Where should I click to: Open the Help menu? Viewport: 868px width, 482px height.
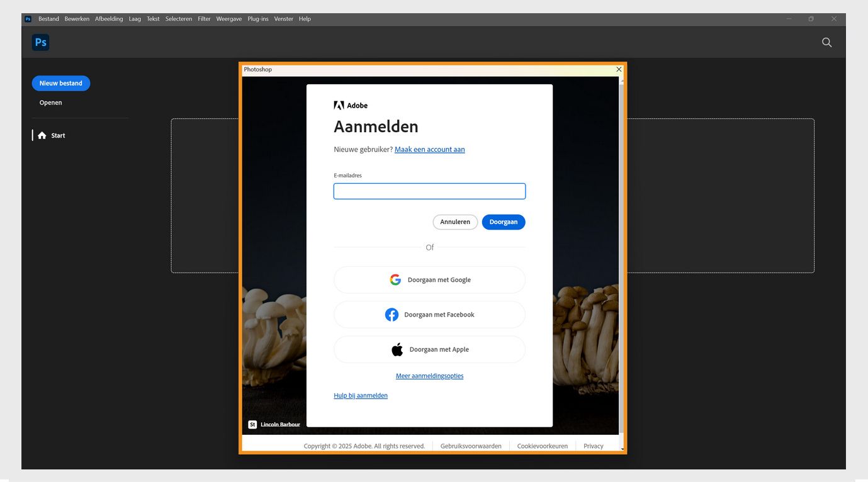[305, 19]
